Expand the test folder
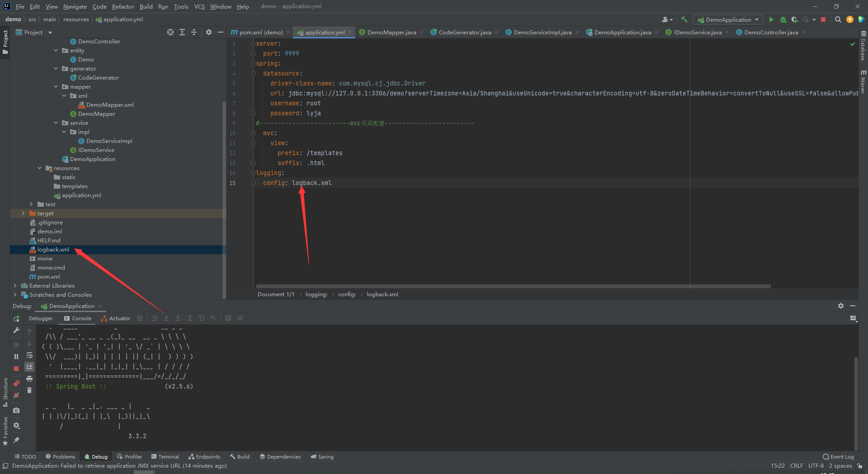Image resolution: width=868 pixels, height=474 pixels. [x=31, y=204]
